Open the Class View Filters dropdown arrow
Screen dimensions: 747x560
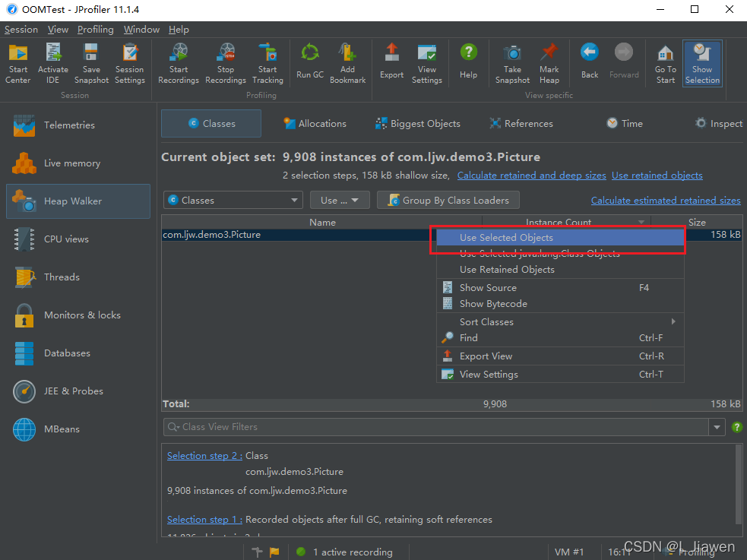(717, 427)
